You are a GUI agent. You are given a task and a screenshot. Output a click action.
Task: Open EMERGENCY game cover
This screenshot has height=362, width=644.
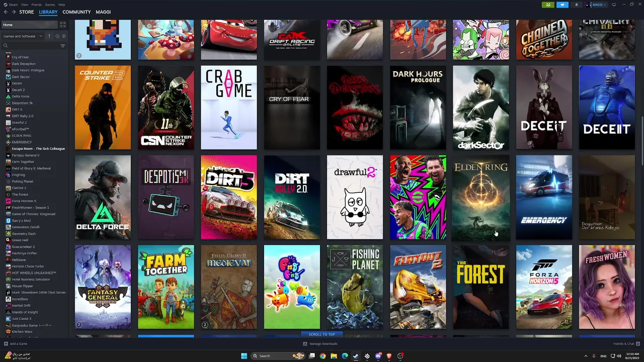(x=544, y=197)
